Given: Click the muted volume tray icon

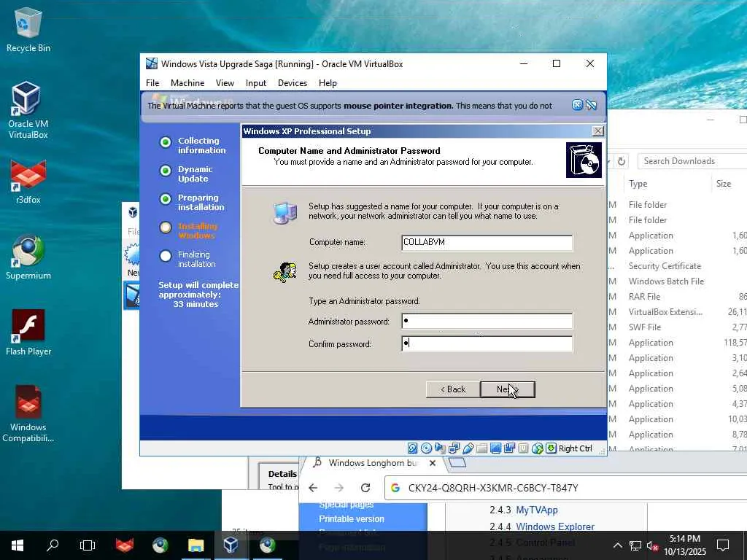Looking at the screenshot, I should (x=652, y=545).
